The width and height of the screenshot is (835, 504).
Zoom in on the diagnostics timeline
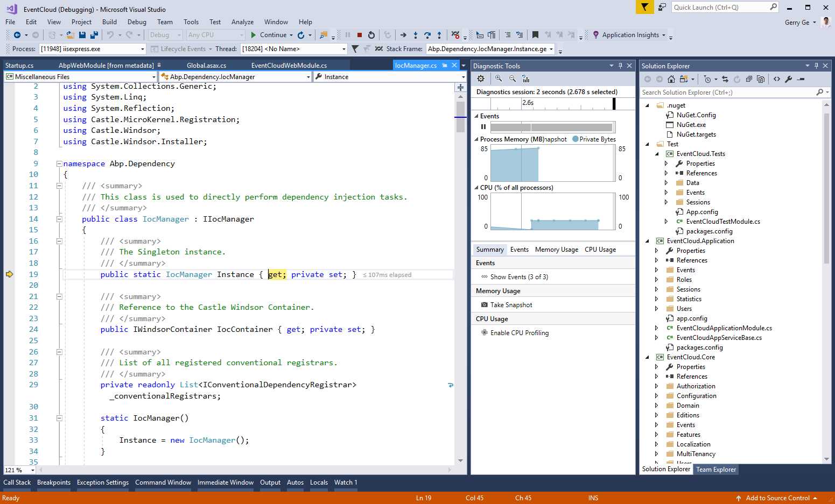point(499,79)
